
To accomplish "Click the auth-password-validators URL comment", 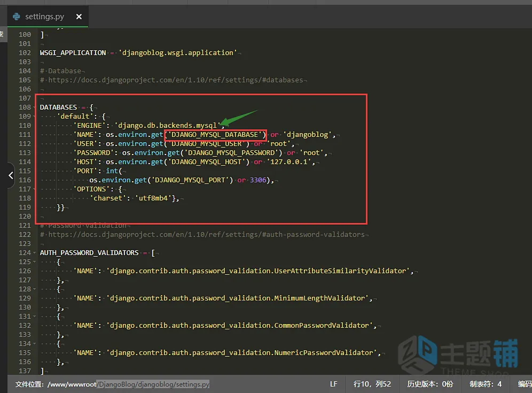I will (202, 234).
